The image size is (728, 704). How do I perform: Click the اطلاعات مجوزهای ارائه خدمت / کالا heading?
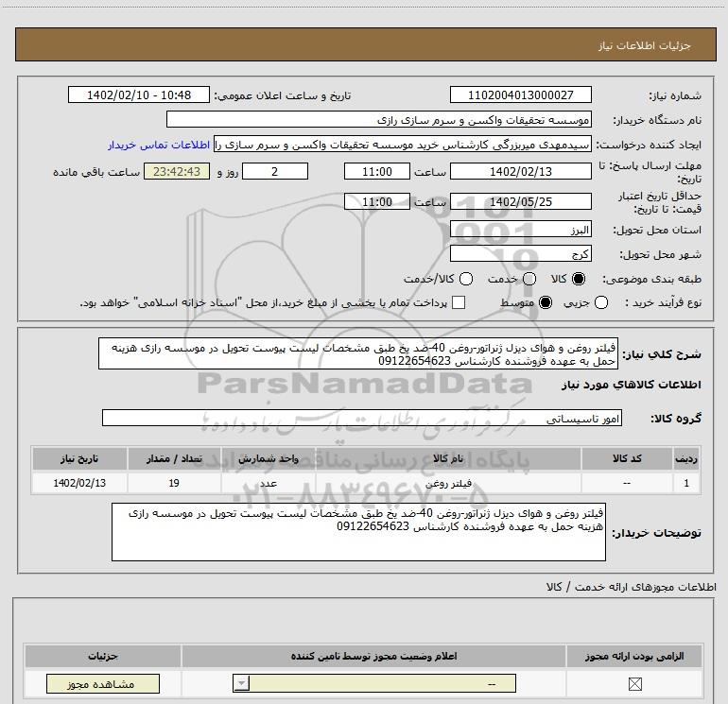[x=631, y=587]
